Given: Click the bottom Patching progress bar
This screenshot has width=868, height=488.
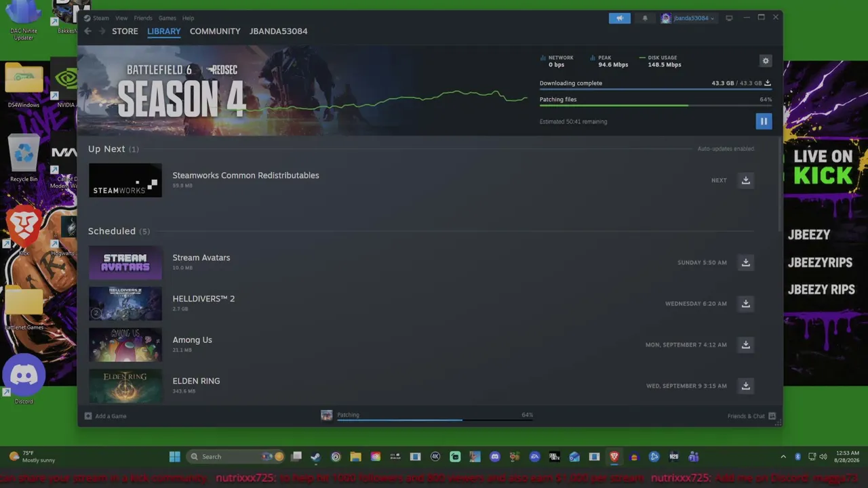Looking at the screenshot, I should pyautogui.click(x=435, y=420).
